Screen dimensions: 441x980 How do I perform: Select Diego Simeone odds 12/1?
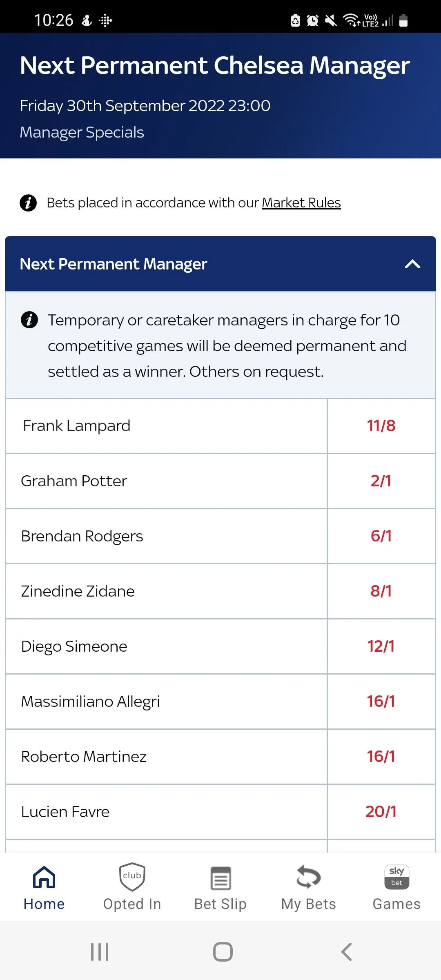click(381, 646)
